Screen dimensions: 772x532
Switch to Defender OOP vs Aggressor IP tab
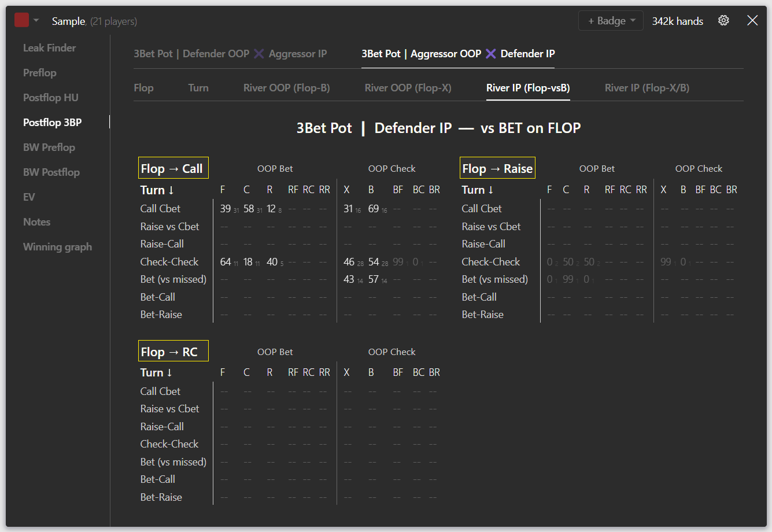click(x=230, y=54)
